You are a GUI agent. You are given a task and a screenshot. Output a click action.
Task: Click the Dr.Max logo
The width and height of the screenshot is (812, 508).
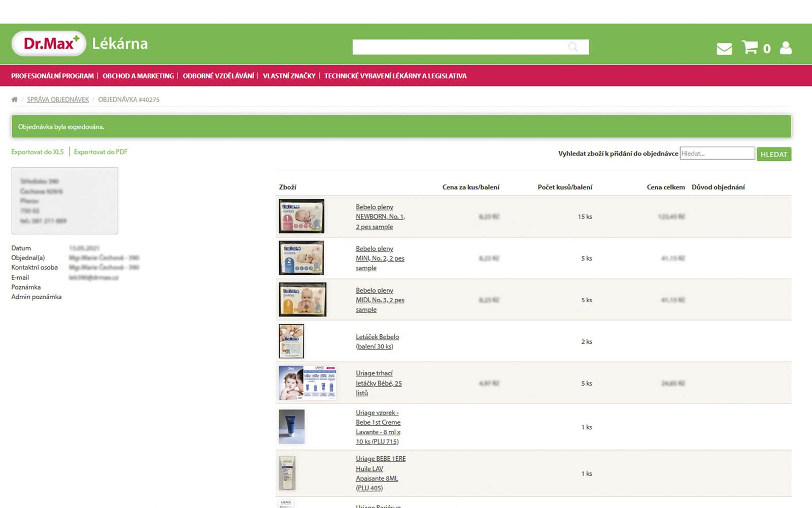tap(49, 44)
